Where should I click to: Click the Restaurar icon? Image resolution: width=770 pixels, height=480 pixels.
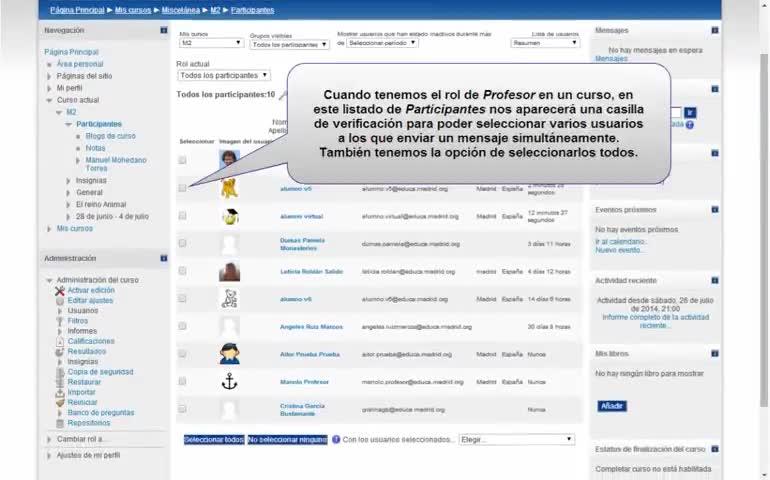tap(60, 382)
